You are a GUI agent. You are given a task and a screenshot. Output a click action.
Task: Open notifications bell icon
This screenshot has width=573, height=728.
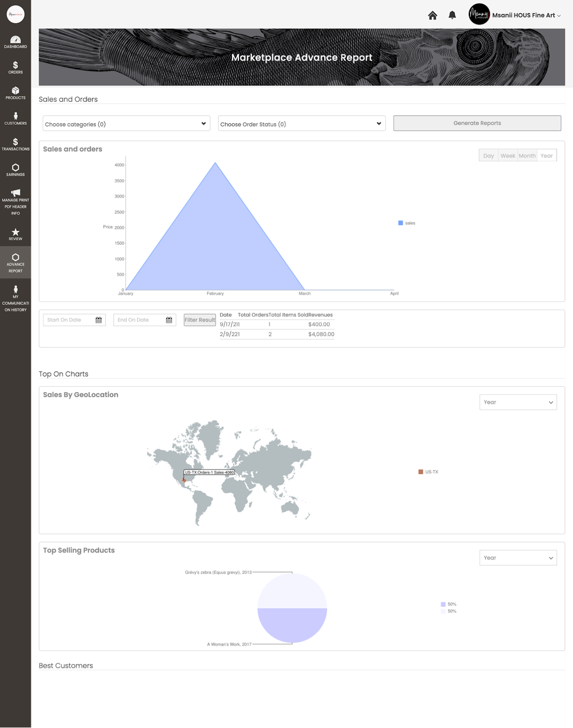coord(452,15)
